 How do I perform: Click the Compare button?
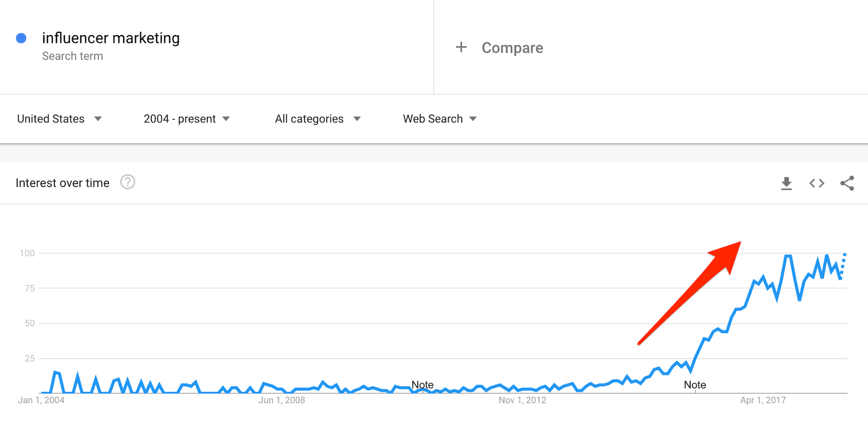click(512, 48)
